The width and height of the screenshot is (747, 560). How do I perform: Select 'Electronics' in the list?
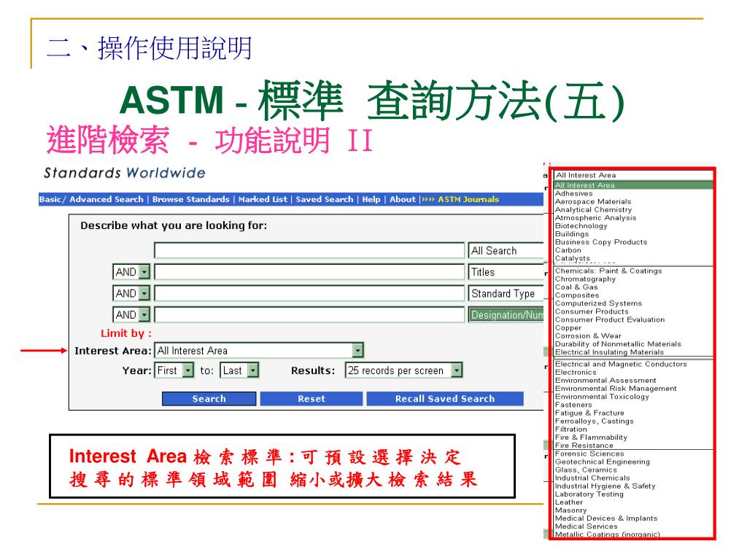pos(576,373)
